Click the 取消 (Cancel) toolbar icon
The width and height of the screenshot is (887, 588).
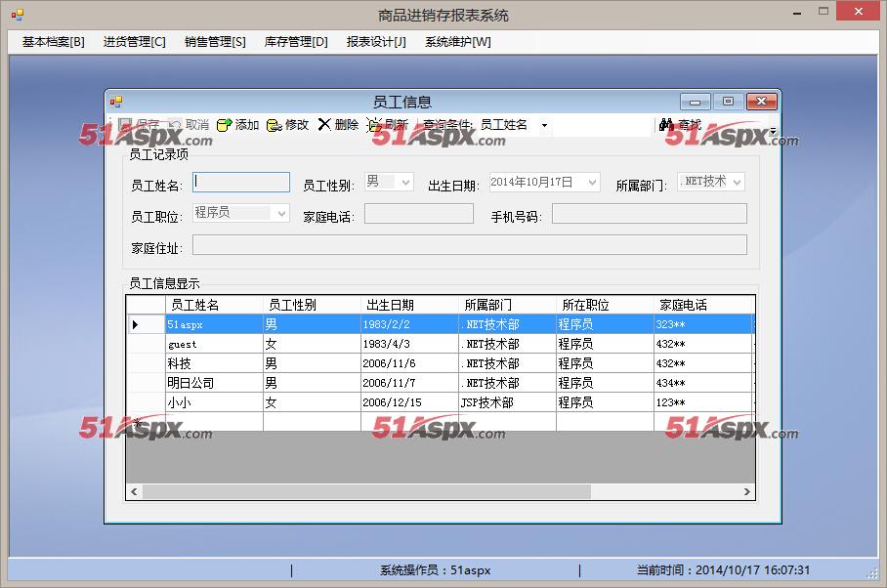(x=175, y=125)
